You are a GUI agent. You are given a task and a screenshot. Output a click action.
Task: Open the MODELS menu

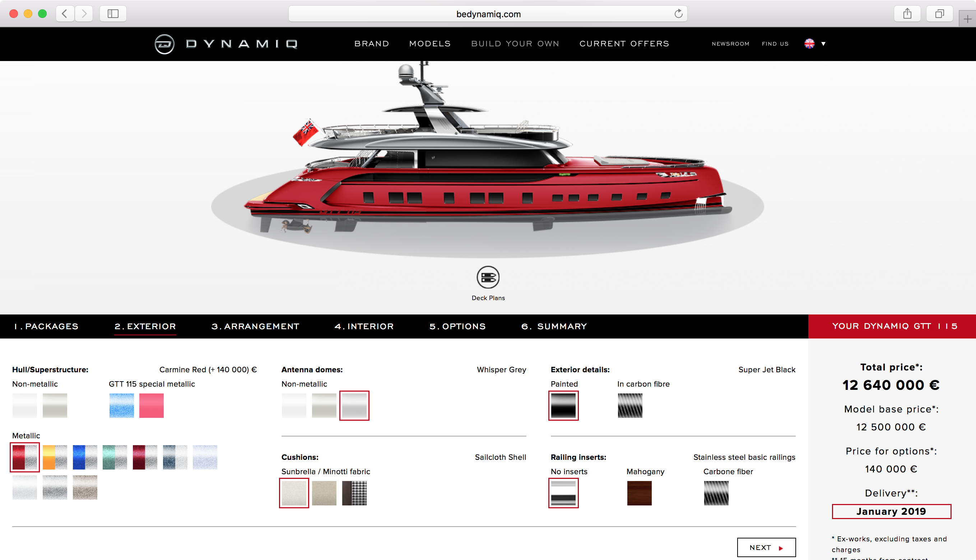[430, 44]
